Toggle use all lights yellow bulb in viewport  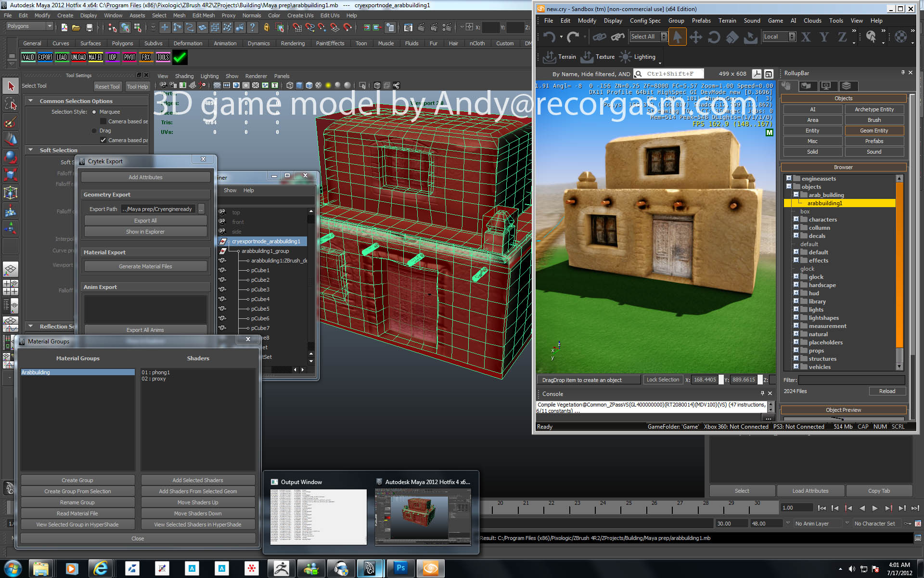click(328, 85)
